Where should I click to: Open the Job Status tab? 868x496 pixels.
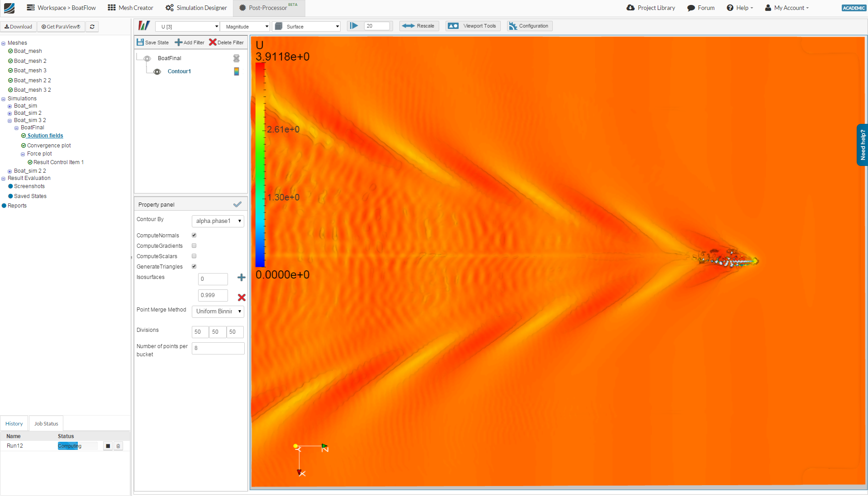pyautogui.click(x=46, y=424)
